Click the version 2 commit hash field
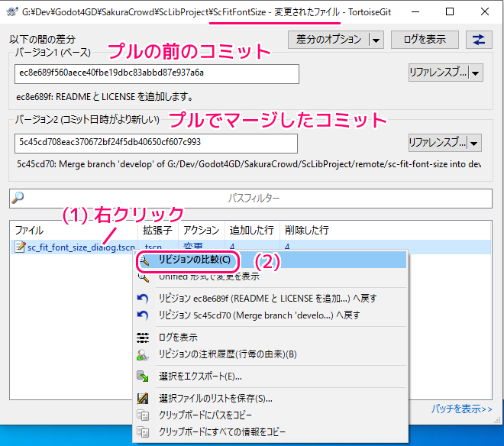504x446 pixels. 156,144
